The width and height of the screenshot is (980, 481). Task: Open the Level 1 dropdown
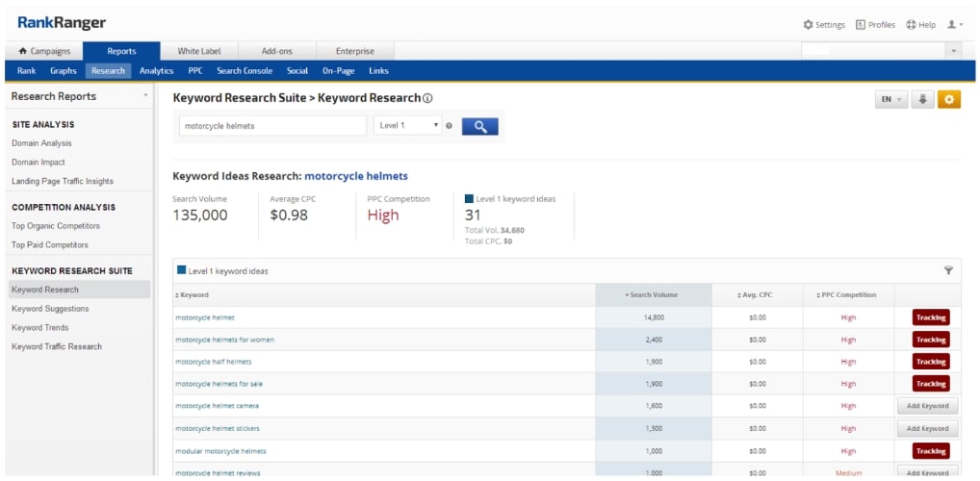coord(407,126)
